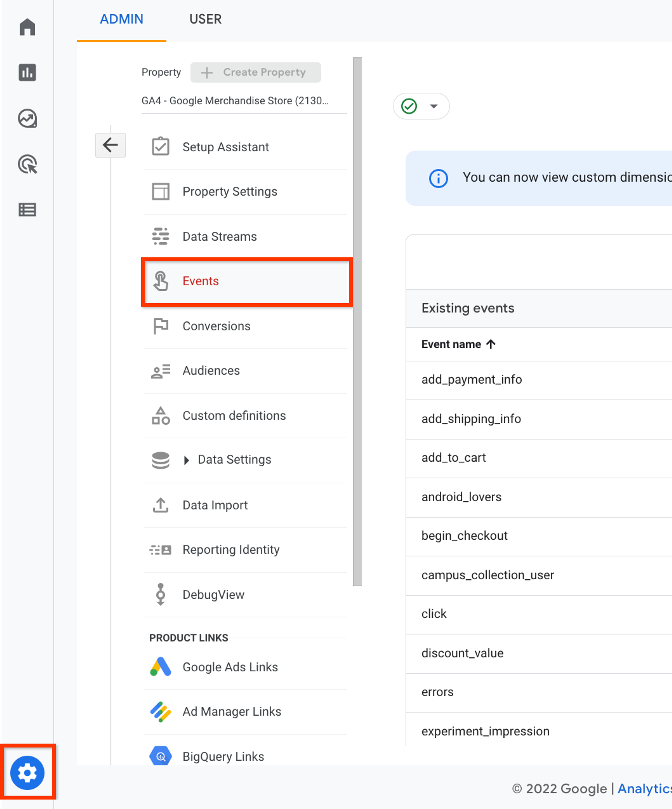This screenshot has width=672, height=809.
Task: Open Events in property menu
Action: pyautogui.click(x=246, y=282)
